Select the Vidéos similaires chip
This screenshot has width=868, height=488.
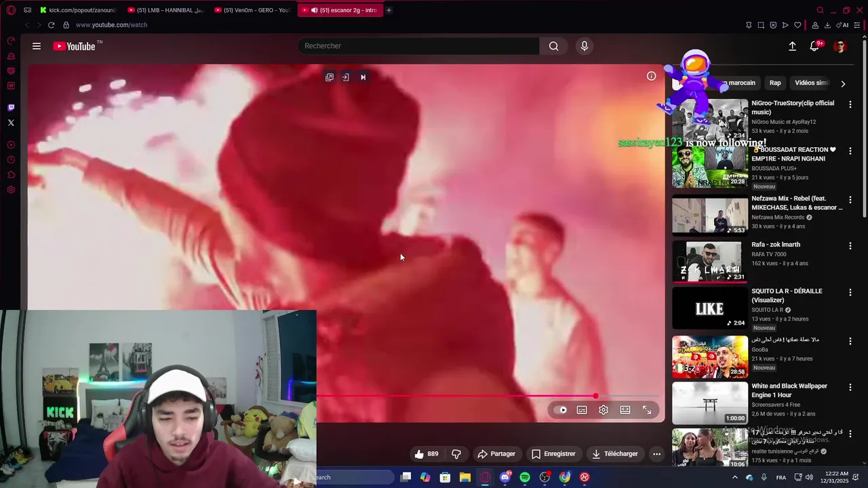[811, 83]
